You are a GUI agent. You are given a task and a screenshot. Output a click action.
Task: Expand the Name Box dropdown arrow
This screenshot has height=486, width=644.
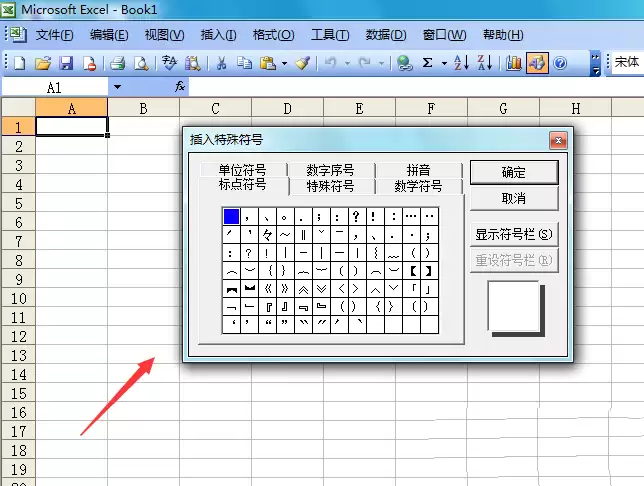tap(117, 87)
